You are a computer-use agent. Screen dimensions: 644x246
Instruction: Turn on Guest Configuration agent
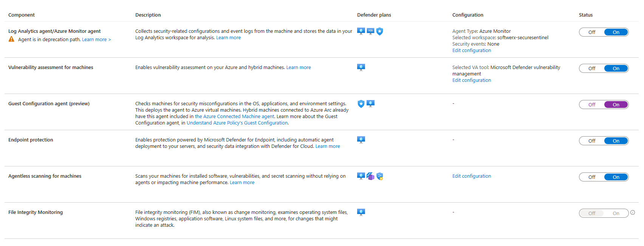click(x=616, y=105)
